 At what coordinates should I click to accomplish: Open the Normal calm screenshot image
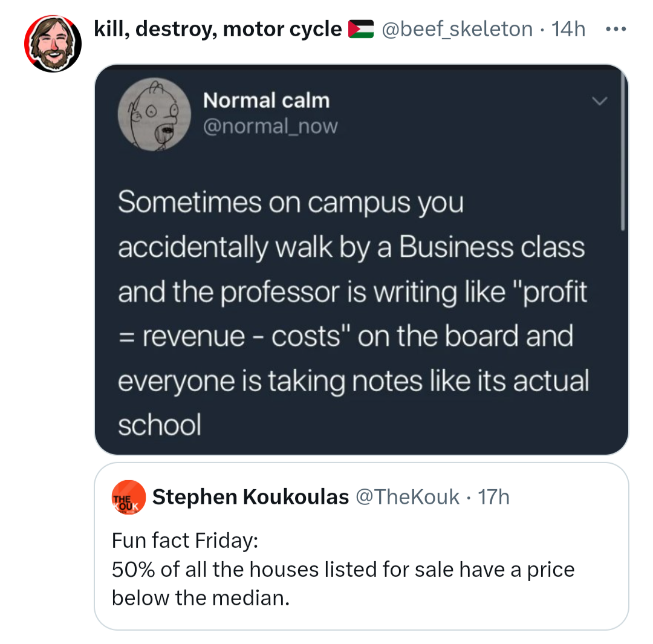[x=361, y=259]
